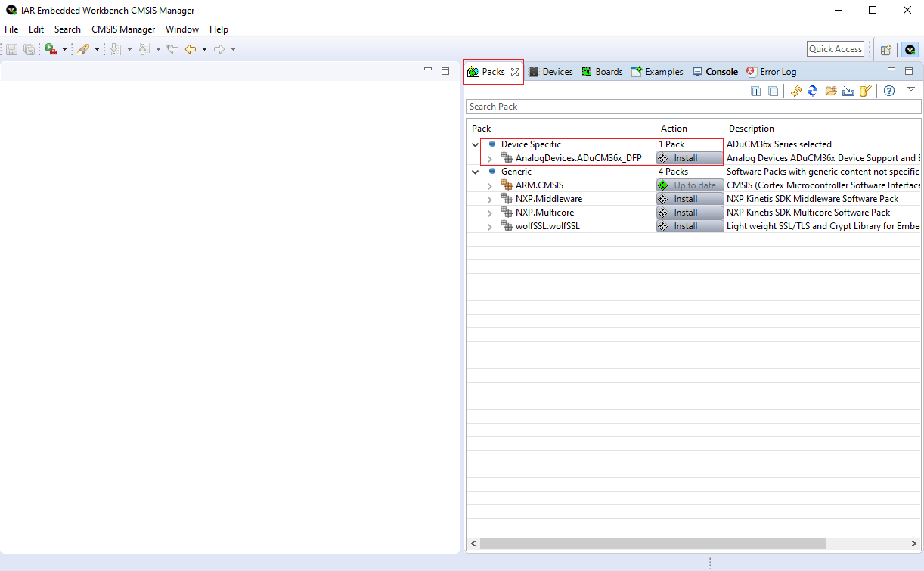Open the External Tools dropdown arrow

[x=65, y=49]
